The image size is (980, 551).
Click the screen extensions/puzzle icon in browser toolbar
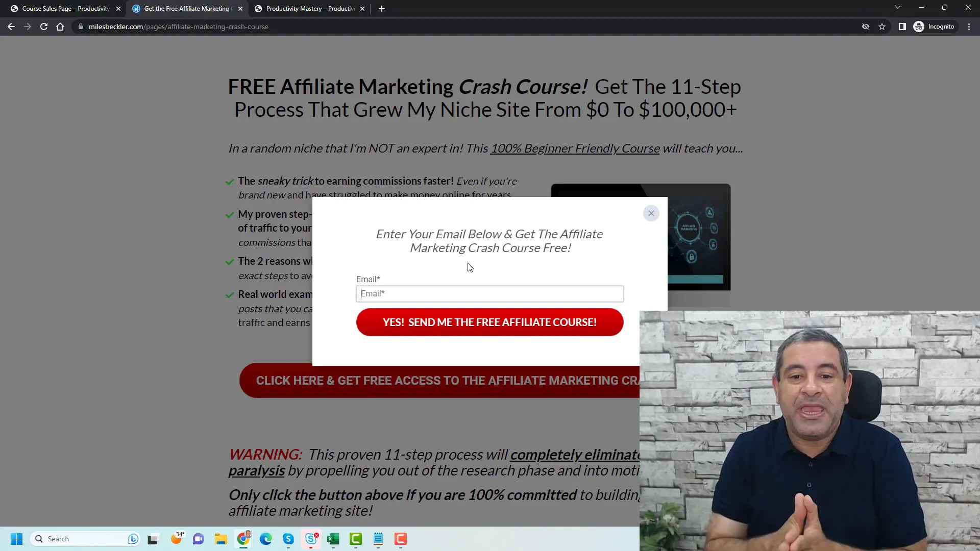(x=902, y=26)
